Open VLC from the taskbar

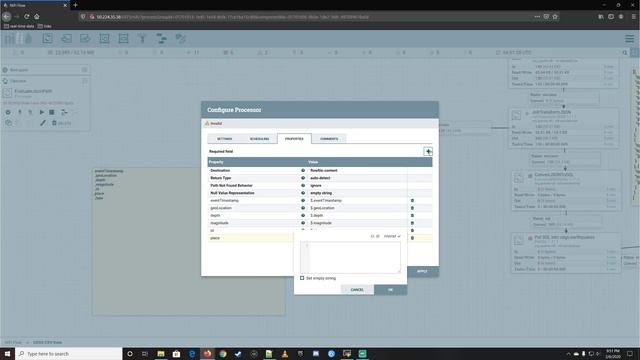(x=285, y=353)
